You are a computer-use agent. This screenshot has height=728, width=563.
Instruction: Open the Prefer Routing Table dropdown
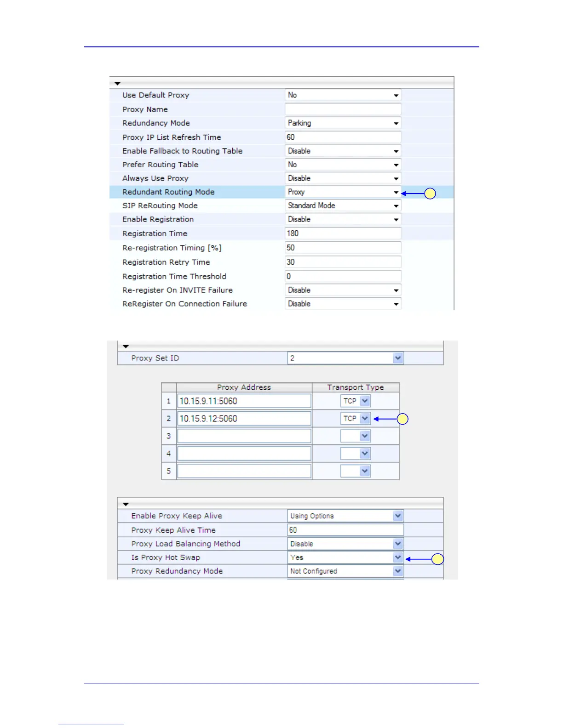[x=343, y=165]
